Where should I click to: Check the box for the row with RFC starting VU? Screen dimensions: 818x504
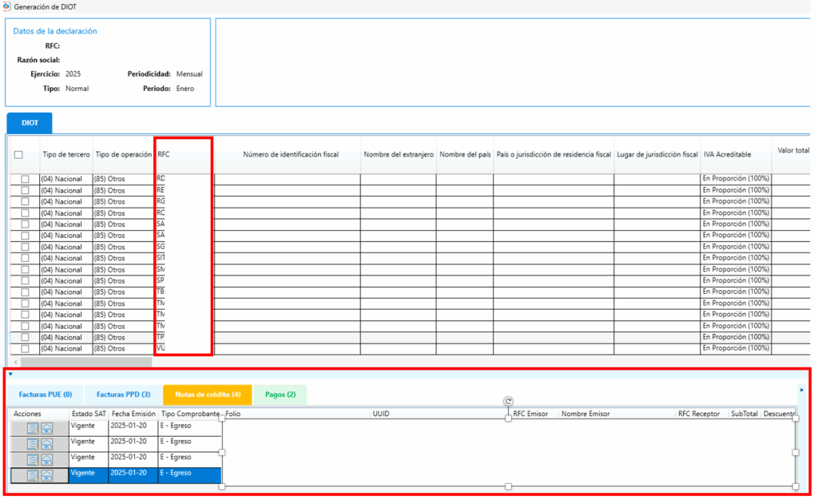26,348
